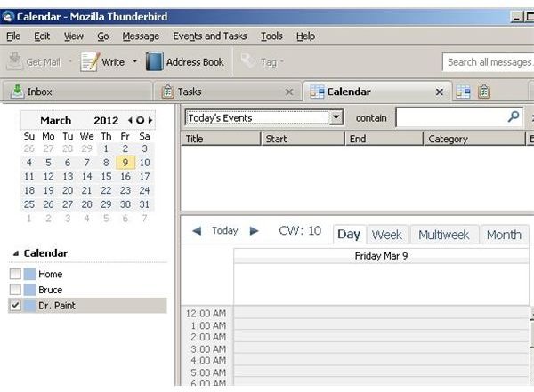The image size is (534, 392).
Task: Click the Tasks tab clipboard icon
Action: pyautogui.click(x=167, y=92)
